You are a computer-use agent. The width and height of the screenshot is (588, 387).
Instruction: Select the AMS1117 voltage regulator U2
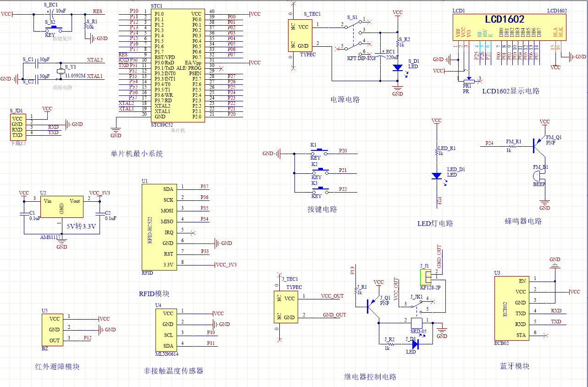(61, 207)
